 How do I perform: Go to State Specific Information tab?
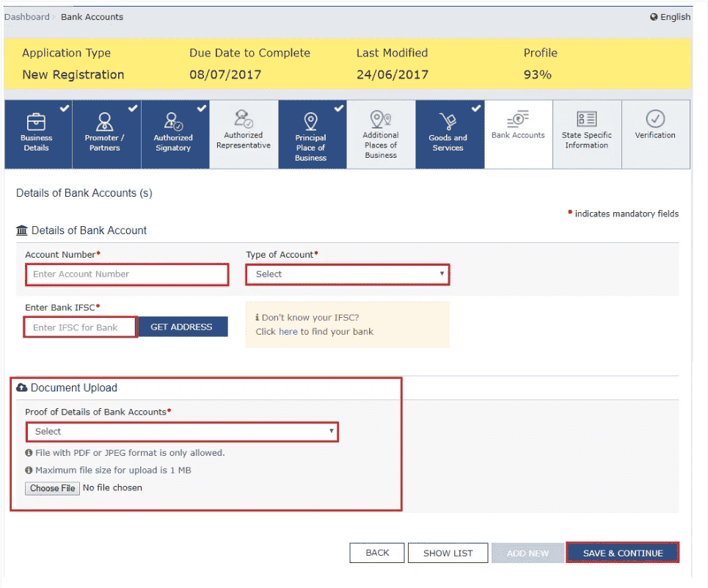click(587, 134)
